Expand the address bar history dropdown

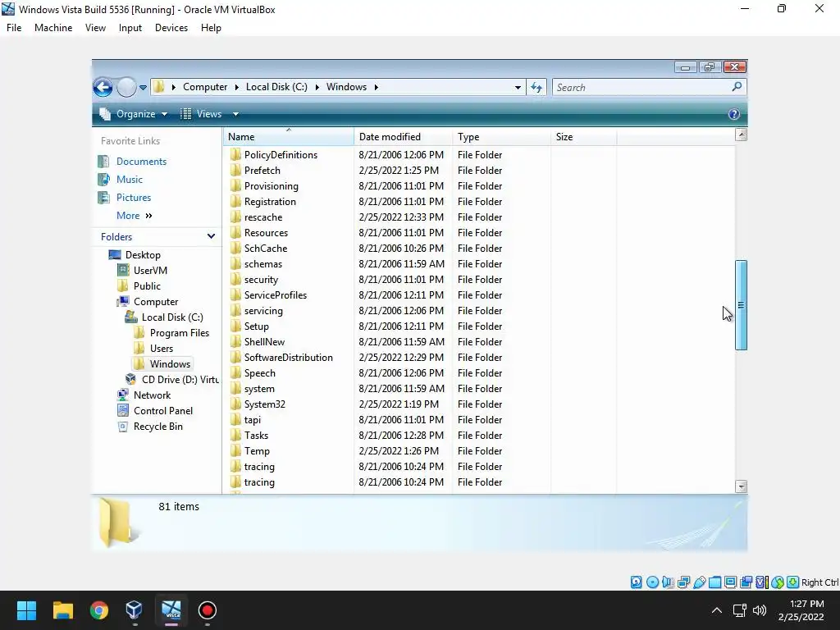(518, 87)
